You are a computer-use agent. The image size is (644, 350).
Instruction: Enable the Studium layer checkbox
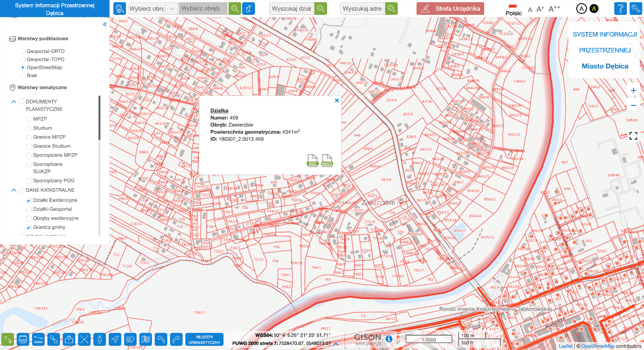[29, 128]
